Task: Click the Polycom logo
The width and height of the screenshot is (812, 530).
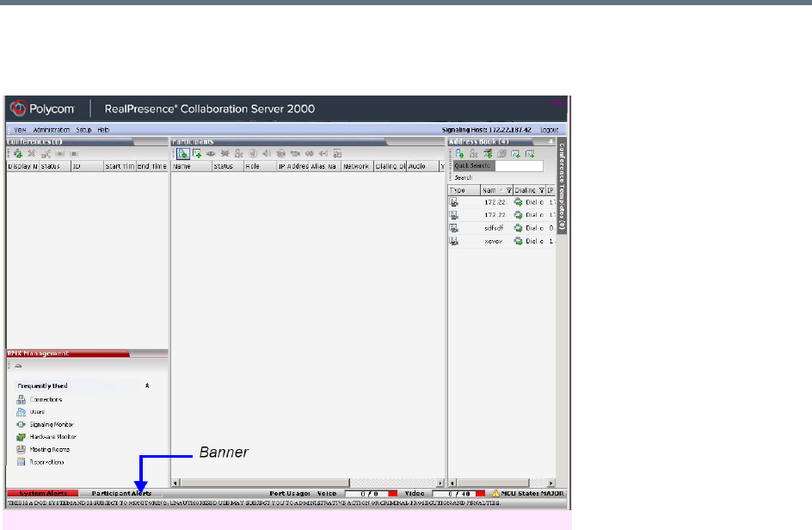Action: 42,108
